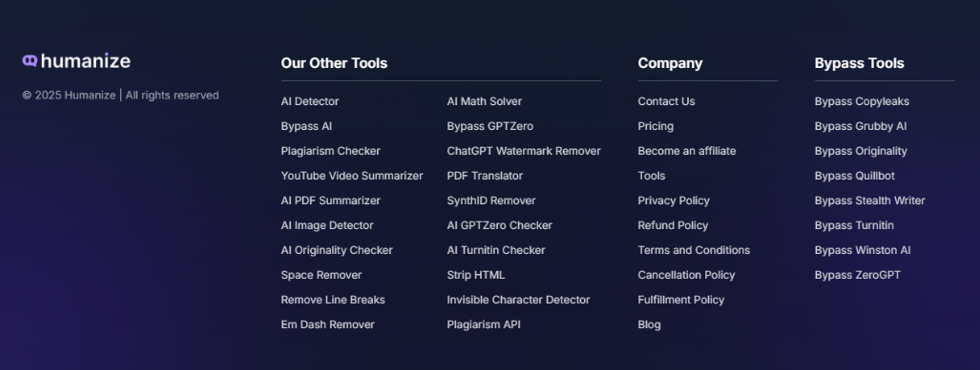Select Strip HTML tool

(476, 275)
